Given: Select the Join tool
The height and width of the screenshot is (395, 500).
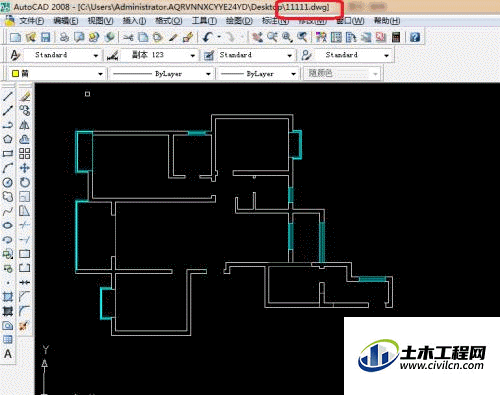Looking at the screenshot, I should pyautogui.click(x=24, y=283).
